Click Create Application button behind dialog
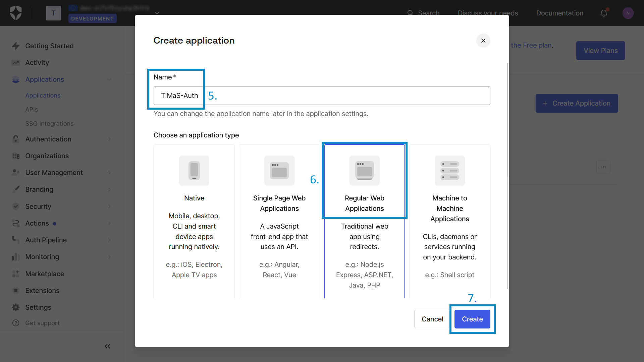The height and width of the screenshot is (362, 644). click(577, 103)
